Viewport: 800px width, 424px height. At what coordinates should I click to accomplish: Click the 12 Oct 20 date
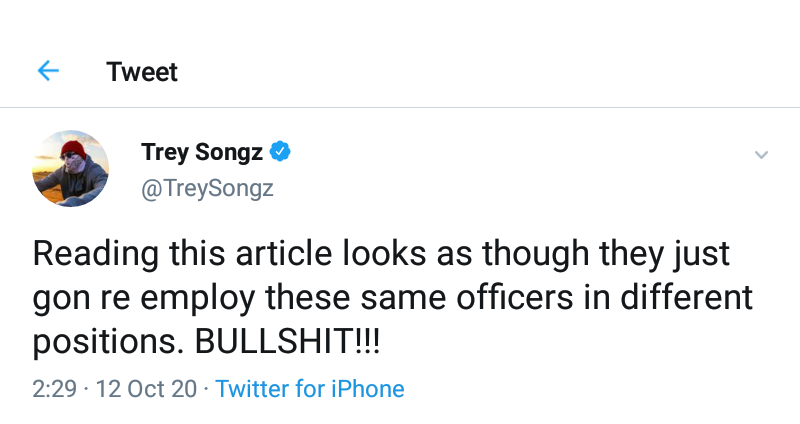pos(148,389)
